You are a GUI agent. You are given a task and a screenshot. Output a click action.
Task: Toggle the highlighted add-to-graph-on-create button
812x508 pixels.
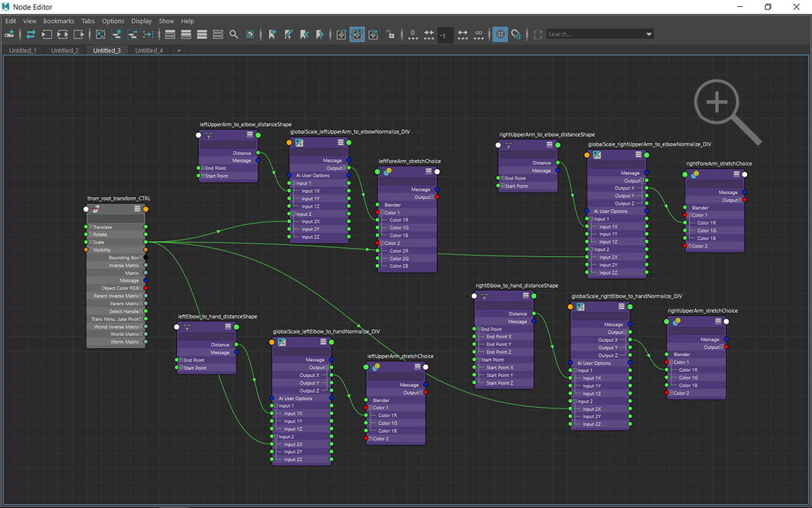click(357, 34)
